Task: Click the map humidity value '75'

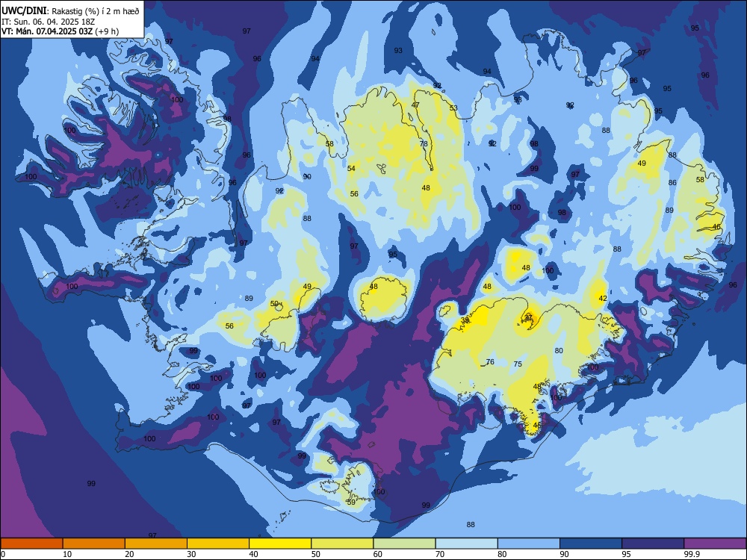Action: (x=518, y=364)
